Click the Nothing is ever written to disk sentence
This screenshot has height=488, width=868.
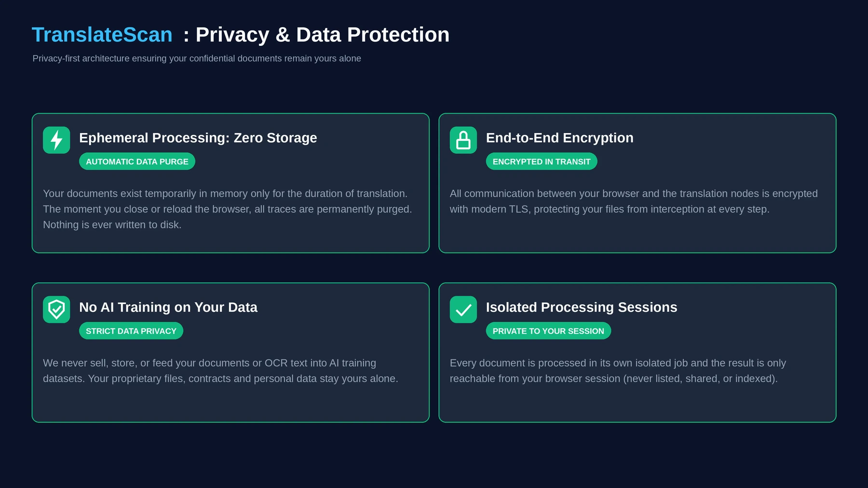112,225
